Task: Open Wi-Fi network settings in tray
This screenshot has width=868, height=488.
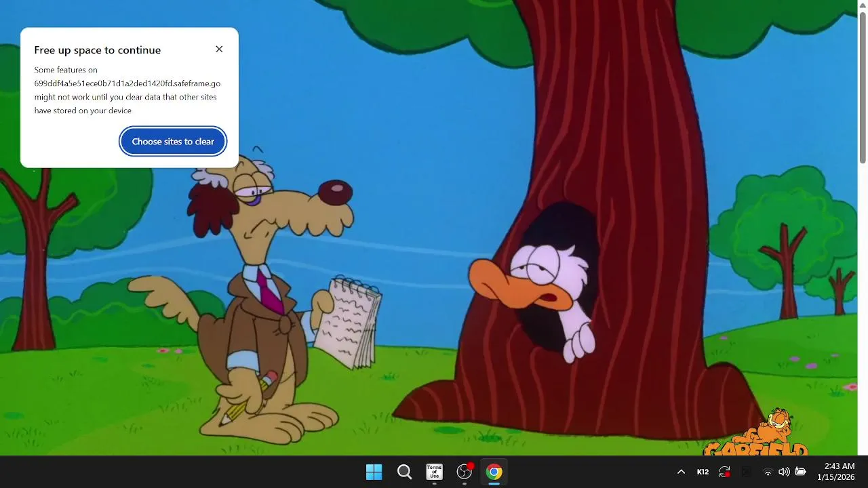Action: coord(768,472)
